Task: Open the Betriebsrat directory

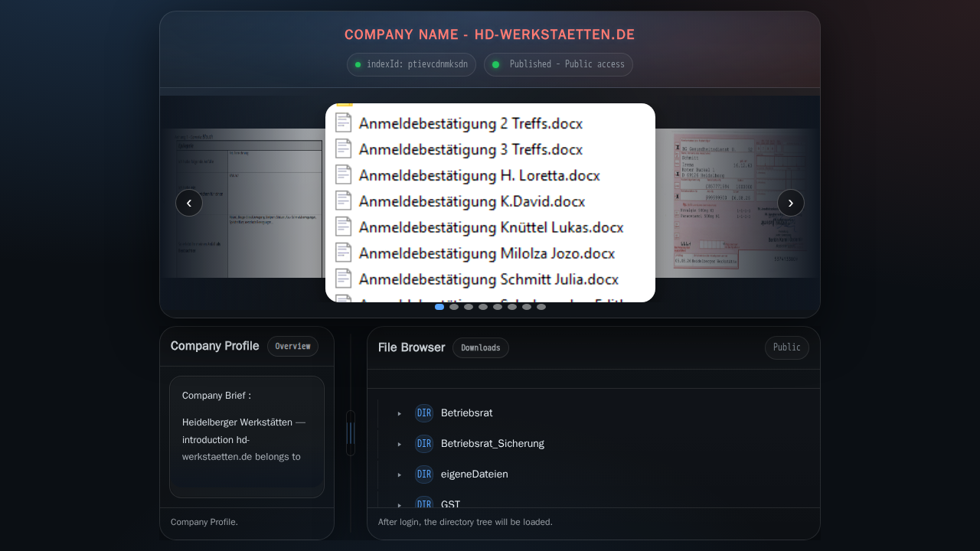Action: pos(467,413)
